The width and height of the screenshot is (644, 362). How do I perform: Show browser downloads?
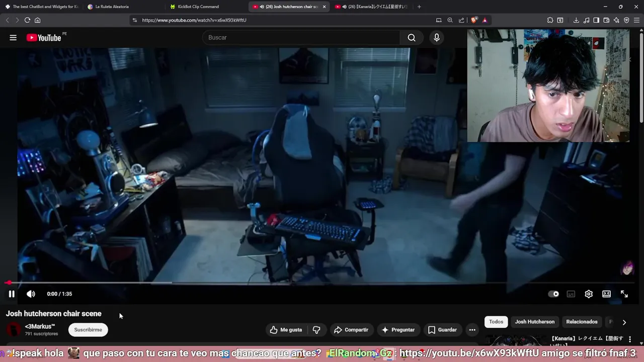coord(576,20)
